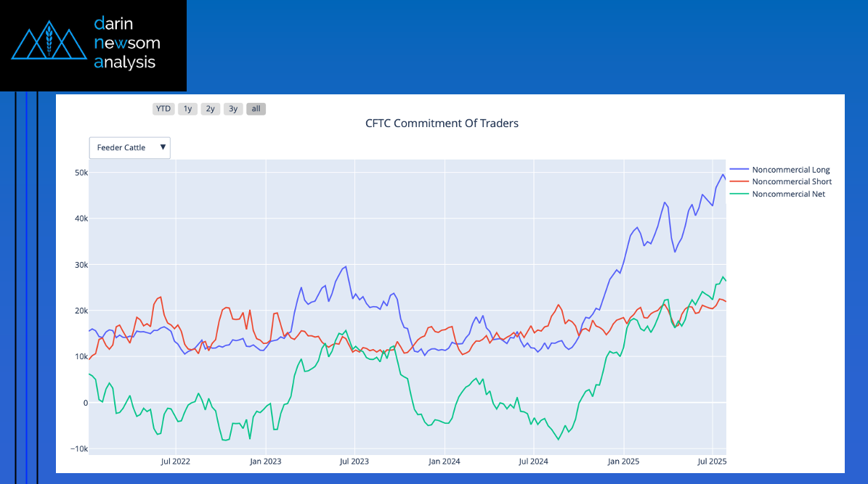Click the −10k y-axis tick label
Viewport: 868px width, 484px height.
coord(77,448)
